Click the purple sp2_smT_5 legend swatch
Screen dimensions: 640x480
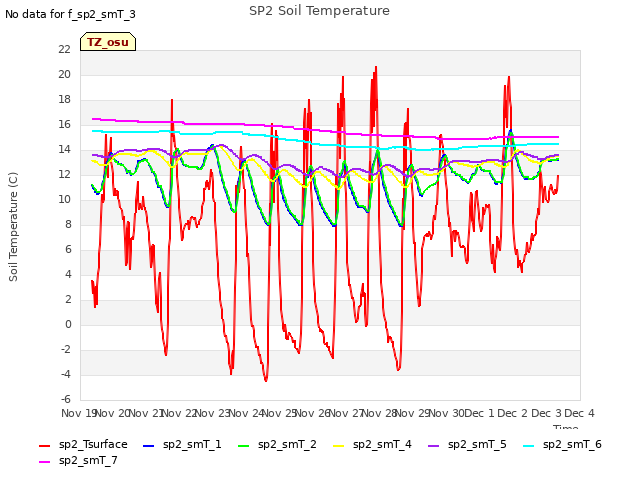pyautogui.click(x=433, y=446)
